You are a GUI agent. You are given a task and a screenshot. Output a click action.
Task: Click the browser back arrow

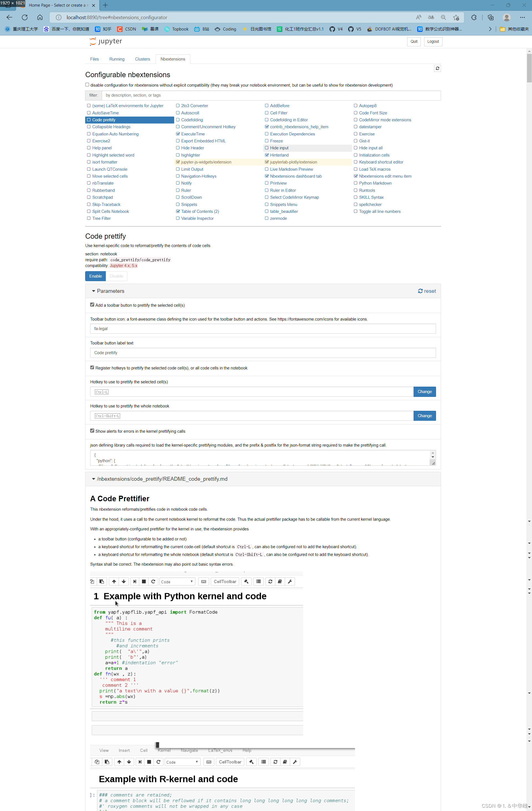[9, 17]
